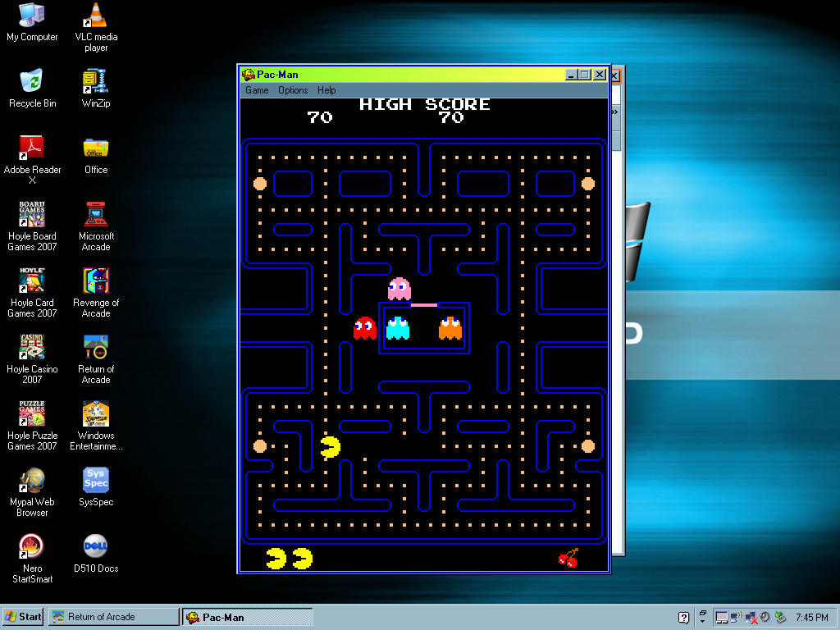Click the cyan ghost inside ghost house

coord(398,328)
